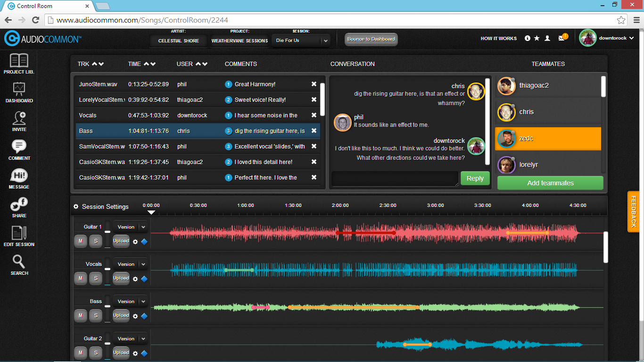Click the Invite teammate icon
The height and width of the screenshot is (362, 644).
coord(19,118)
